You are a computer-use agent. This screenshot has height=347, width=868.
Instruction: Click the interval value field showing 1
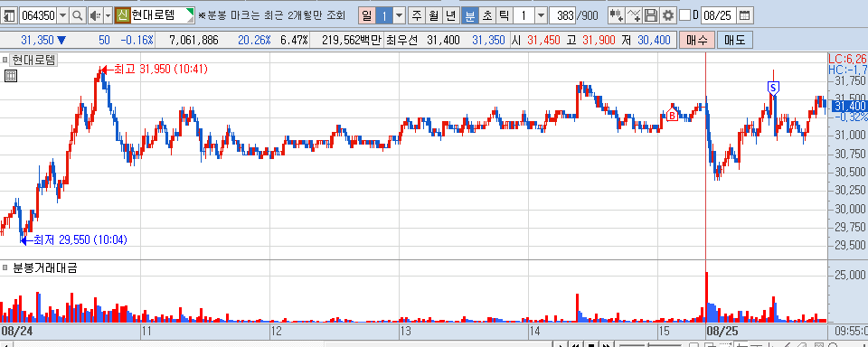(x=524, y=15)
